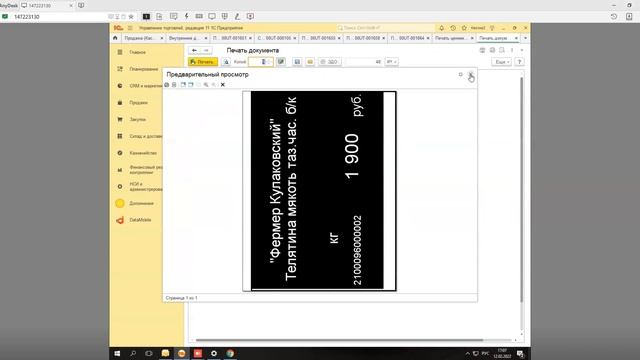Image resolution: width=640 pixels, height=360 pixels.
Task: Click the print icon in the preview toolbar
Action: 167,84
